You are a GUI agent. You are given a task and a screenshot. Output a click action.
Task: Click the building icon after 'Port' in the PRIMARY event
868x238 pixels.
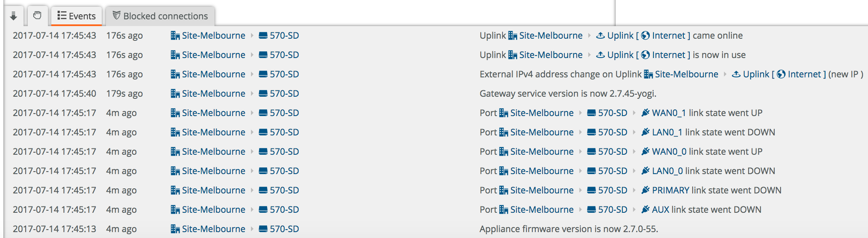[503, 190]
